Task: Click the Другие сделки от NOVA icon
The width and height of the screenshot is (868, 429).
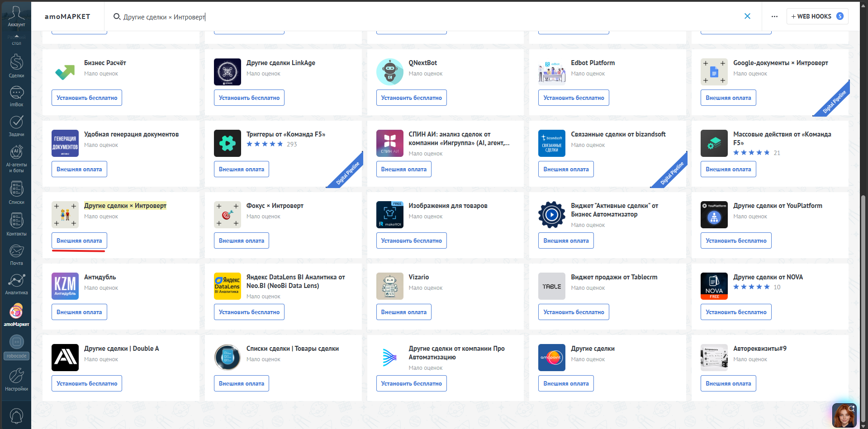Action: pos(714,286)
